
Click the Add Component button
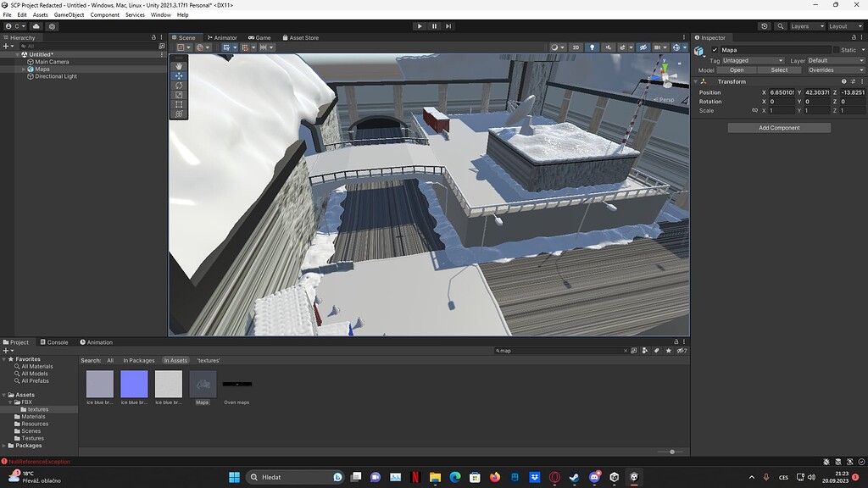[778, 127]
